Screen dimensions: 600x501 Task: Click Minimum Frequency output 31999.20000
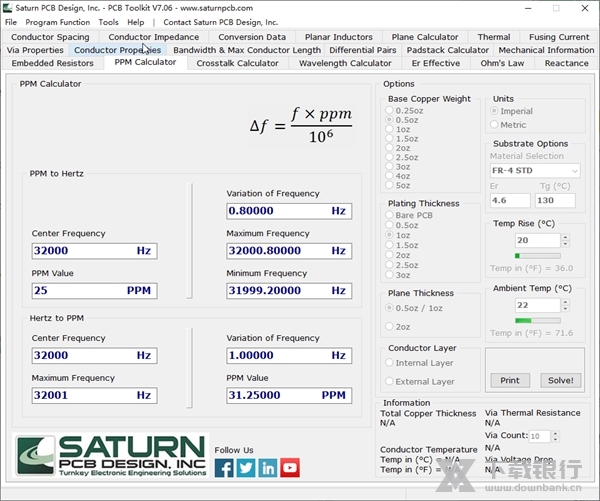289,291
